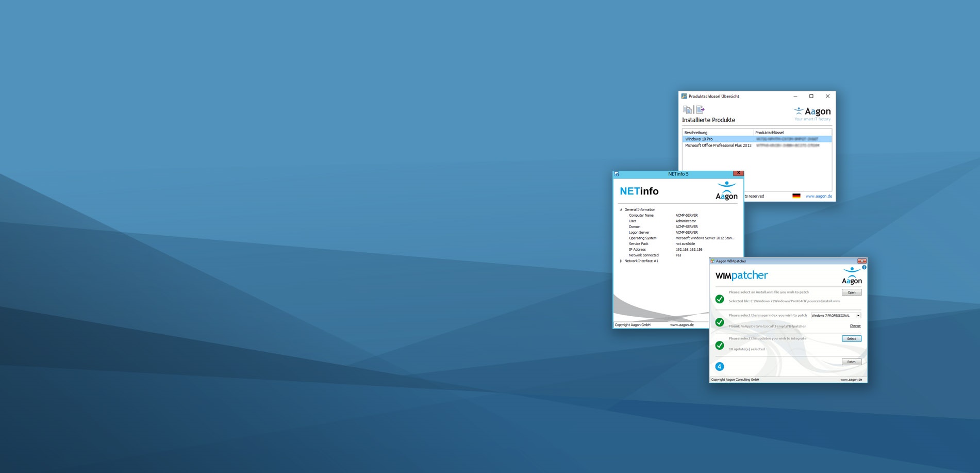Viewport: 980px width, 473px height.
Task: Click the Mount path text in WIMpatcher
Action: (767, 327)
